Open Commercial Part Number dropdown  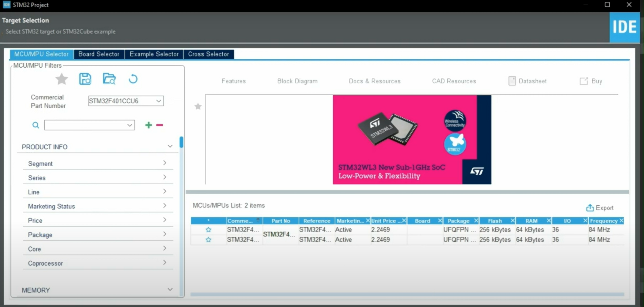pyautogui.click(x=159, y=101)
